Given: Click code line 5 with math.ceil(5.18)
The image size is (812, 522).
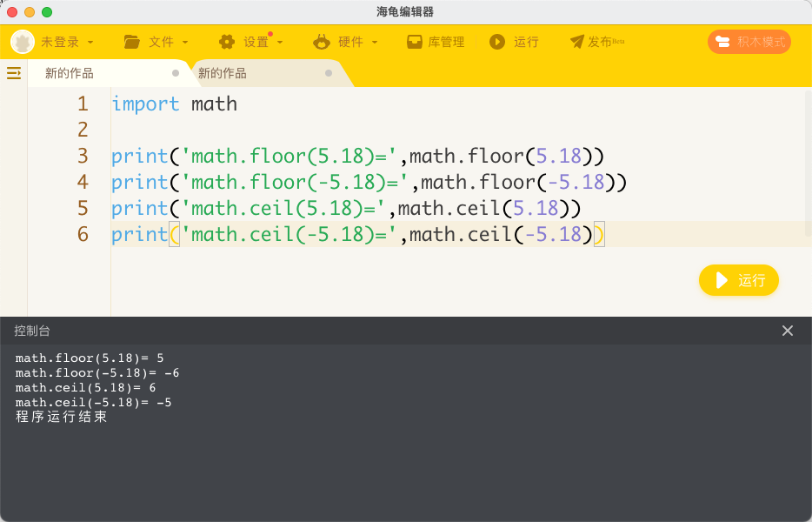Looking at the screenshot, I should (346, 209).
